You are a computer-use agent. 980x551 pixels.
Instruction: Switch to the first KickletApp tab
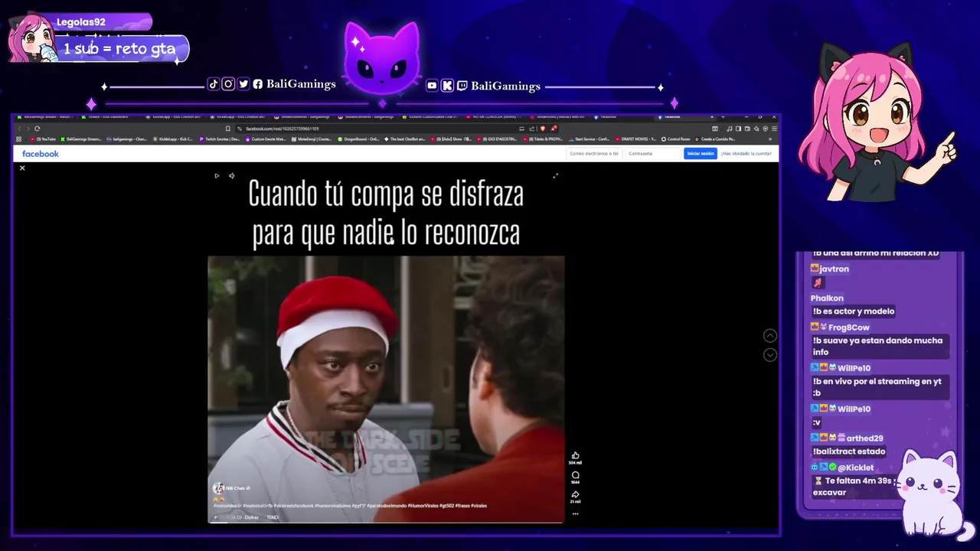tap(175, 117)
